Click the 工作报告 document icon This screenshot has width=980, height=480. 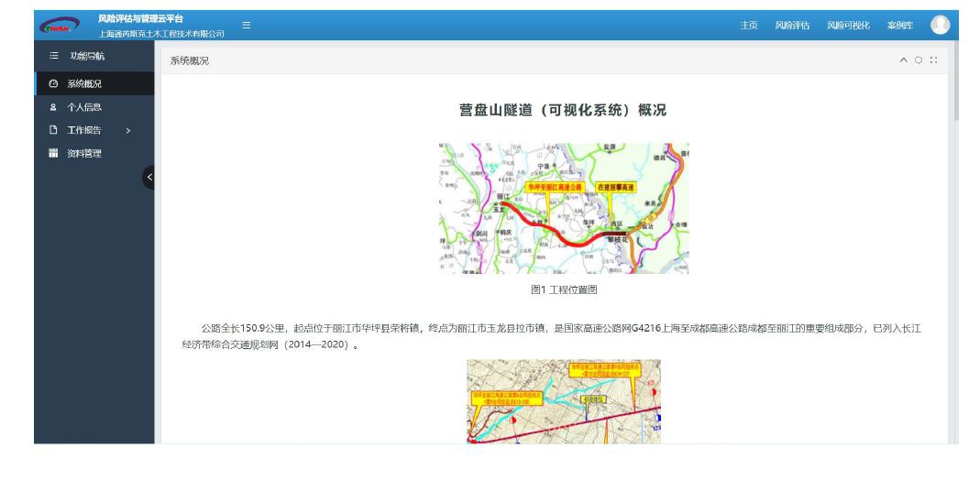tap(52, 130)
